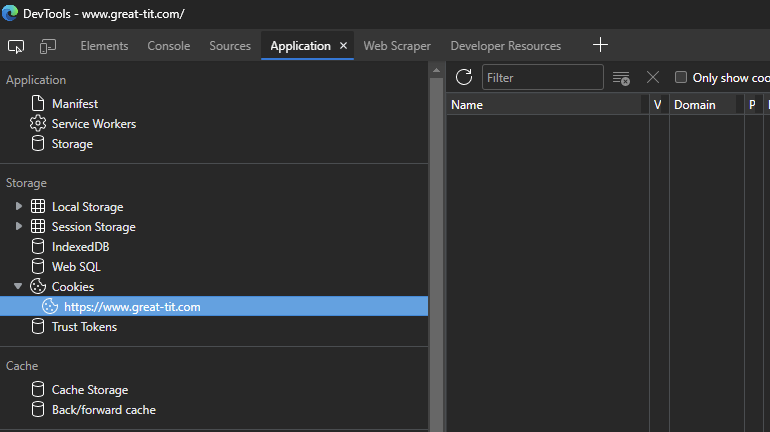Click the Storage cylinder icon under Application
The width and height of the screenshot is (770, 432).
38,143
